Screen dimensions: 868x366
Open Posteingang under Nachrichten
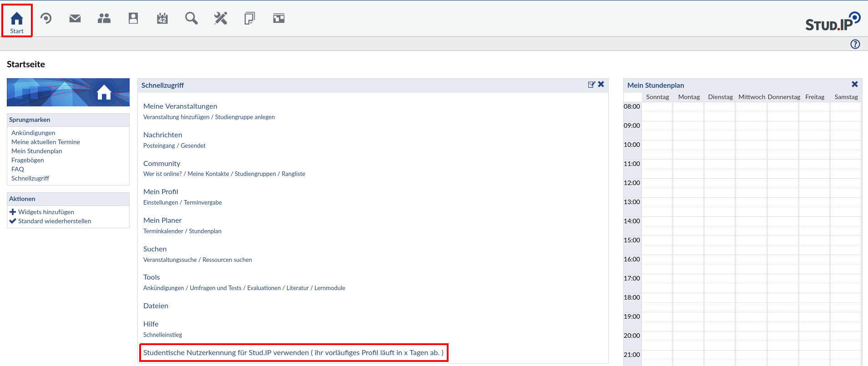coord(159,145)
